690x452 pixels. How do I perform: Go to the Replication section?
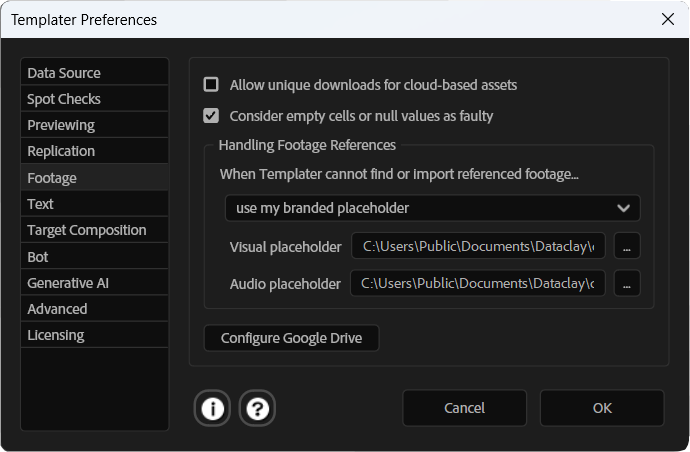point(95,151)
